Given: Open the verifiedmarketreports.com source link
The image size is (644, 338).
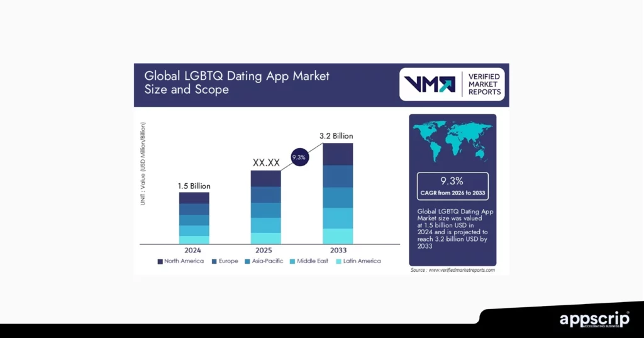Looking at the screenshot, I should [452, 270].
